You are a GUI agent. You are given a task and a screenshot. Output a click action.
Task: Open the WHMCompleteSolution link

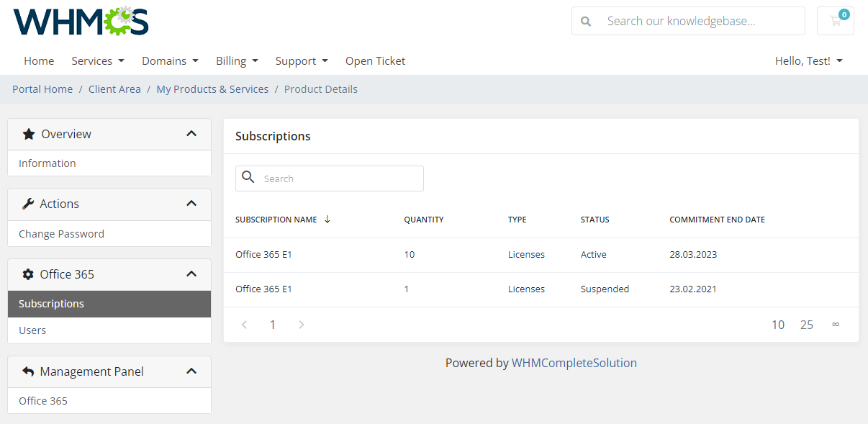(x=574, y=363)
